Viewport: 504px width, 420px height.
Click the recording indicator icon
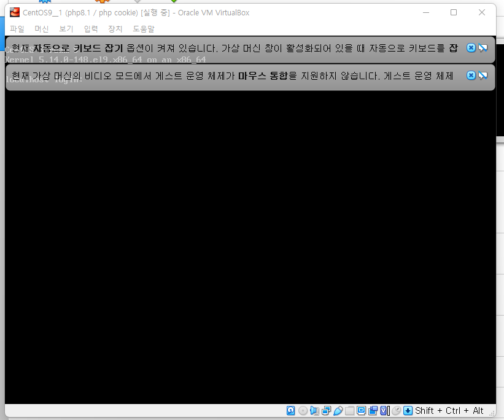click(x=373, y=411)
